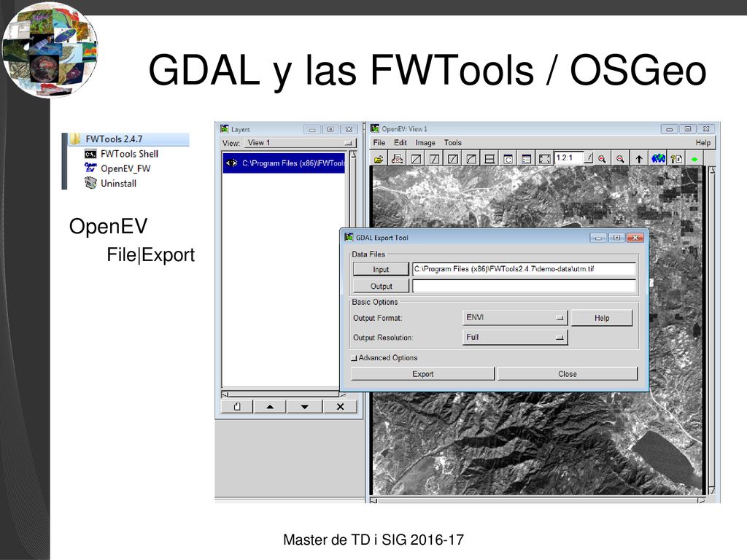Open the 1.2:1 zoom ratio dropdown arrow
Screen dimensions: 747x560
pyautogui.click(x=589, y=157)
